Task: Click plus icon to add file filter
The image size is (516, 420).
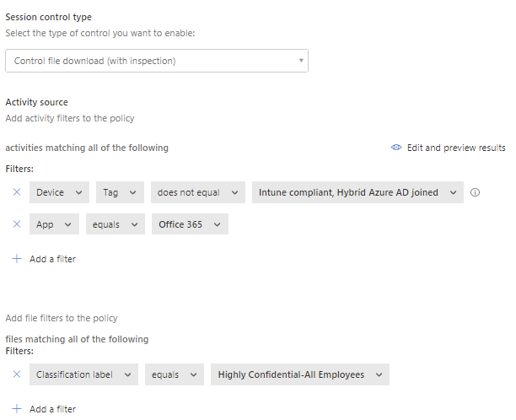Action: pyautogui.click(x=17, y=409)
